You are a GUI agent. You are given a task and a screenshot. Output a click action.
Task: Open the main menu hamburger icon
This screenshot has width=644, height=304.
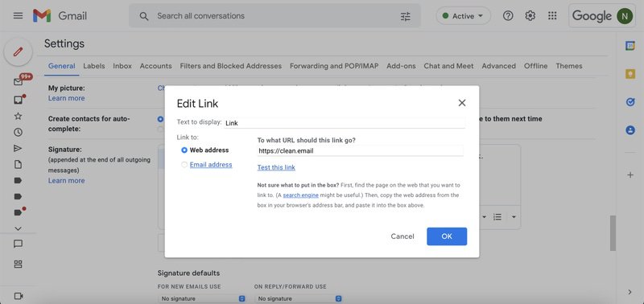18,16
